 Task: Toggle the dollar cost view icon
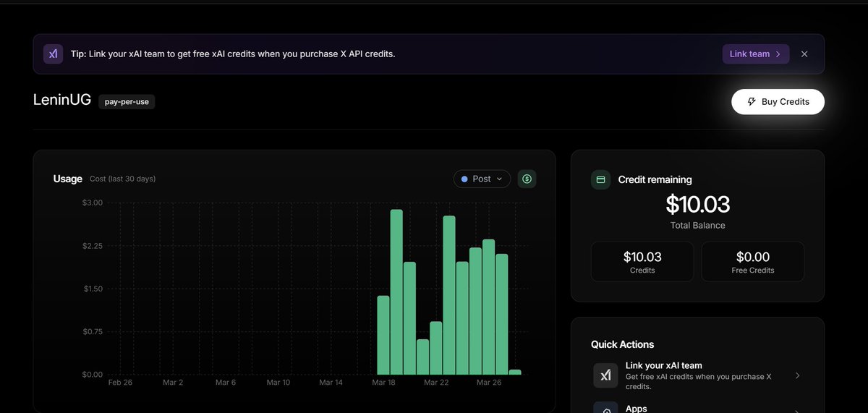(527, 179)
